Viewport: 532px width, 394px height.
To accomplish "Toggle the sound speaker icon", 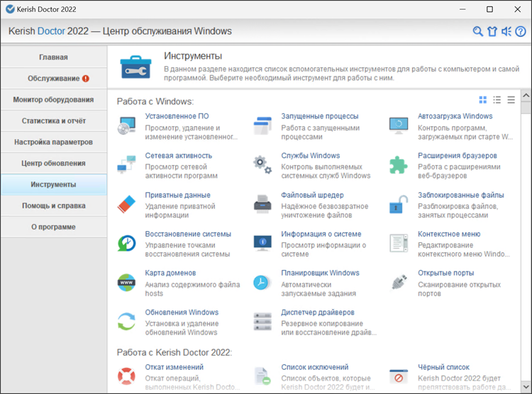I will [x=506, y=31].
